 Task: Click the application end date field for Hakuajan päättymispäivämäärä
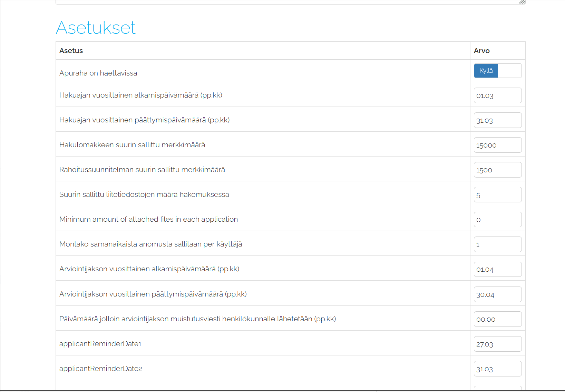pos(497,120)
